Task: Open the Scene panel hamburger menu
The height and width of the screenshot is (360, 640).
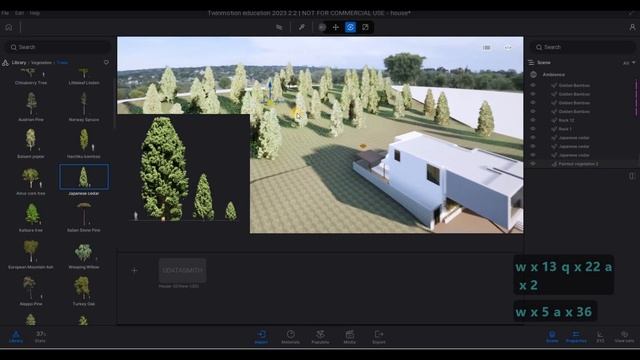Action: click(x=531, y=62)
